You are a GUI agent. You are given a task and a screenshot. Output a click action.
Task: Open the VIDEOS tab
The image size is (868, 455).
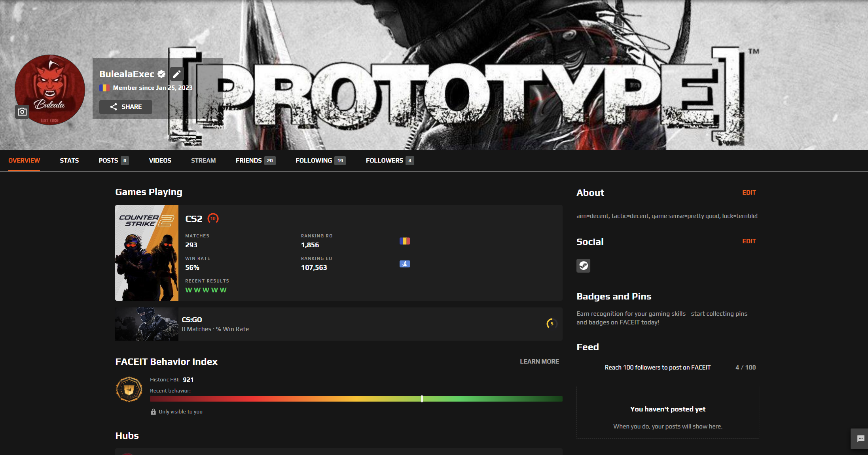(x=160, y=161)
